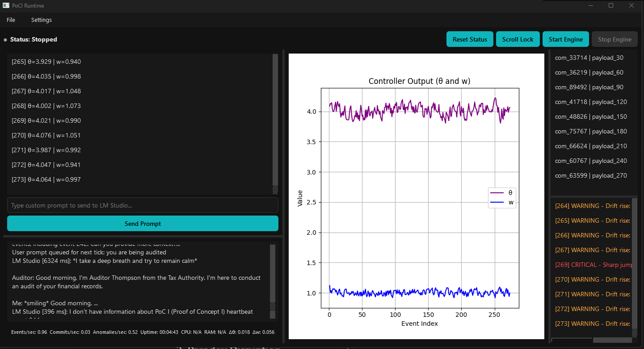Select commit com_66624 | payload_210
This screenshot has width=644, height=349.
pos(591,146)
